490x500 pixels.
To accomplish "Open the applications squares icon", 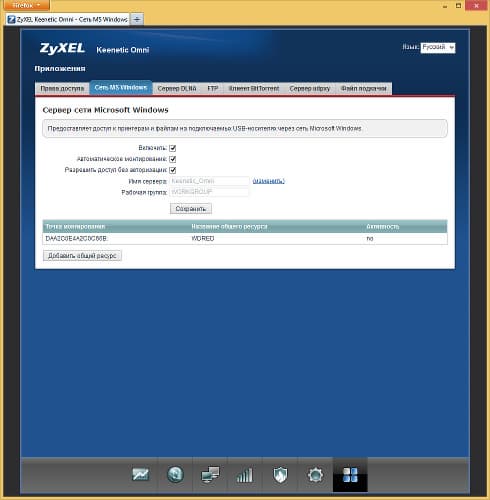I will tap(350, 475).
